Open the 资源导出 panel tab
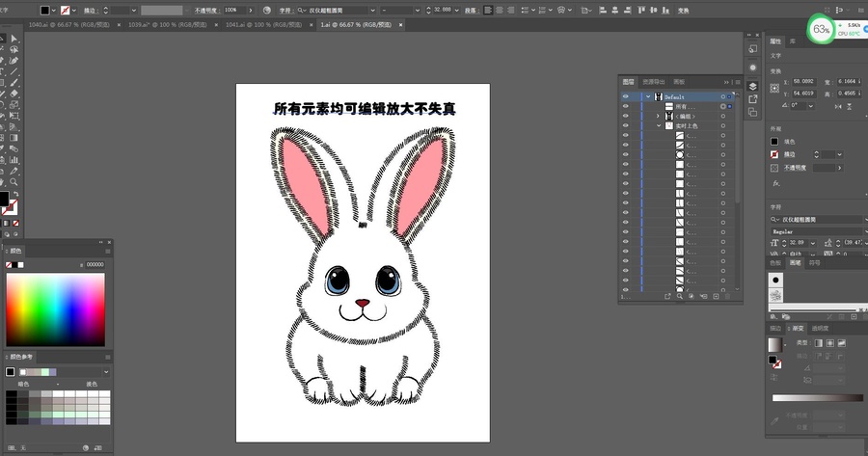Viewport: 868px width, 456px height. pyautogui.click(x=653, y=82)
